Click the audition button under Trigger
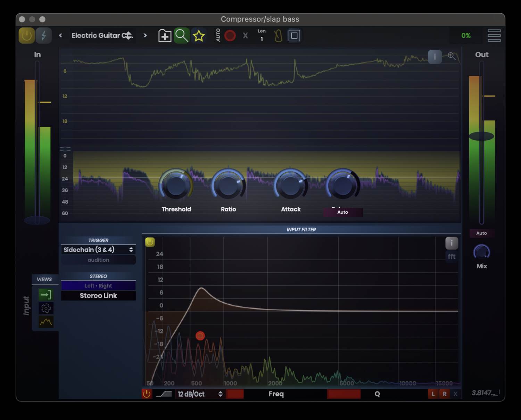 pos(98,260)
